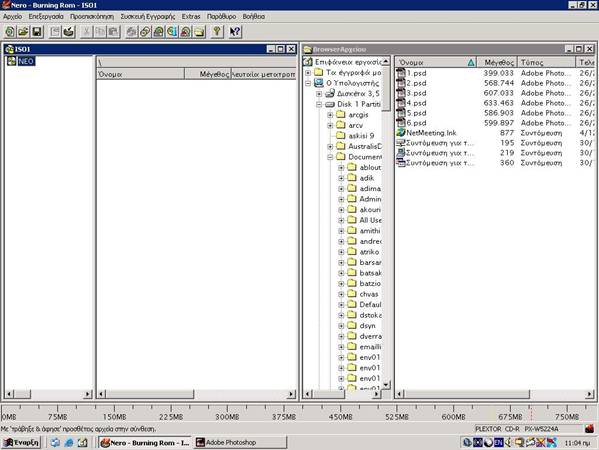Screen dimensions: 599x450
Task: Click the EN language indicator in tray
Action: coord(499,443)
